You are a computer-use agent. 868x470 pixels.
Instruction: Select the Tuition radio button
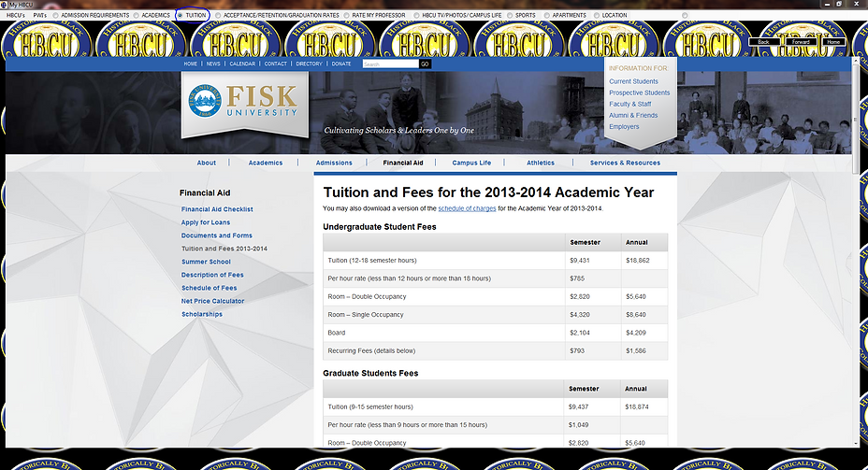(x=180, y=16)
